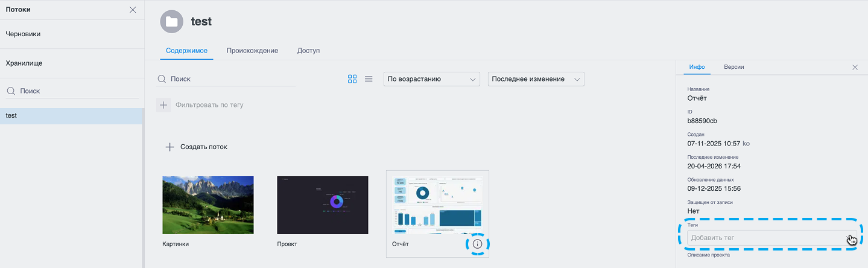Open the По возрастанию sort dropdown

pos(431,79)
